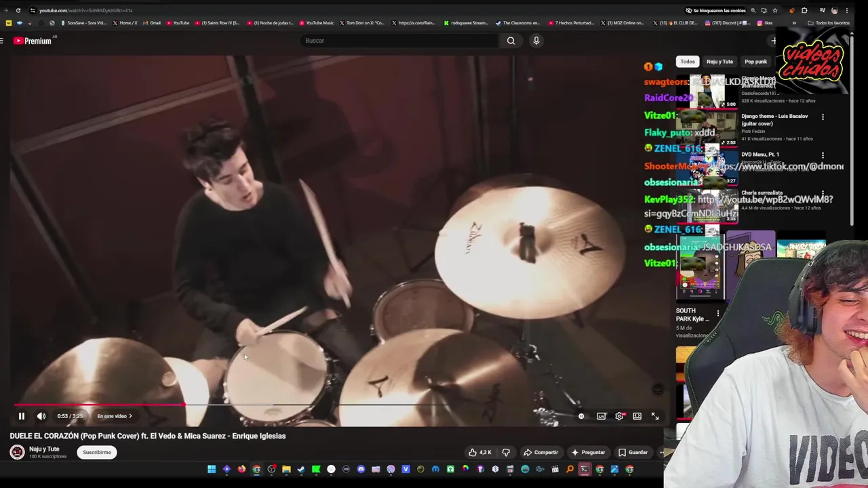Open the 'Home / X' bookmark
Screen dimensions: 868x488
coord(125,23)
